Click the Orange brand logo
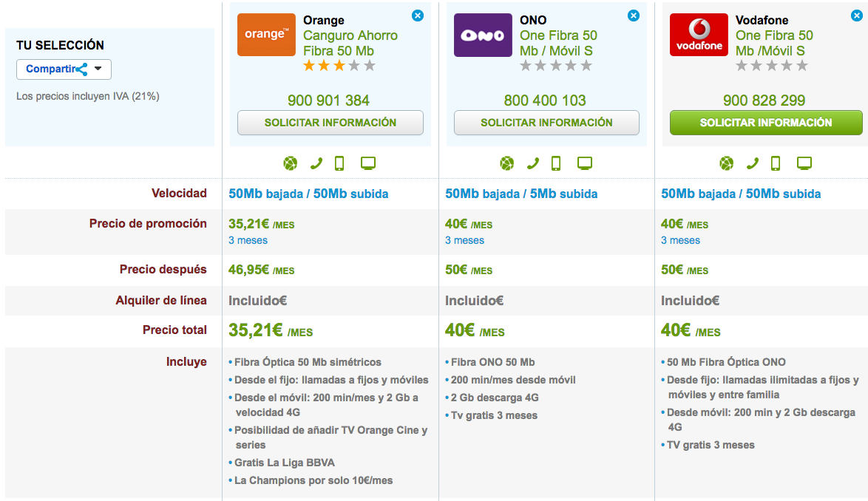This screenshot has height=501, width=868. tap(266, 35)
